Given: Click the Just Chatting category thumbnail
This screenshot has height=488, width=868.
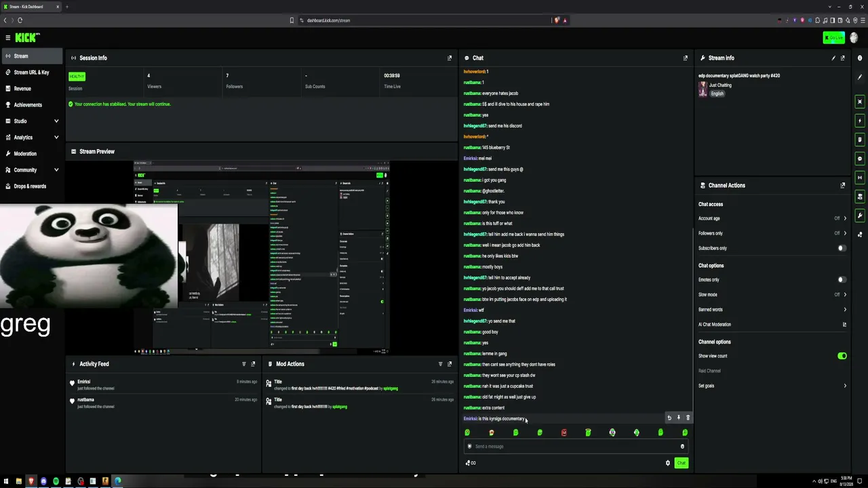Looking at the screenshot, I should [703, 89].
